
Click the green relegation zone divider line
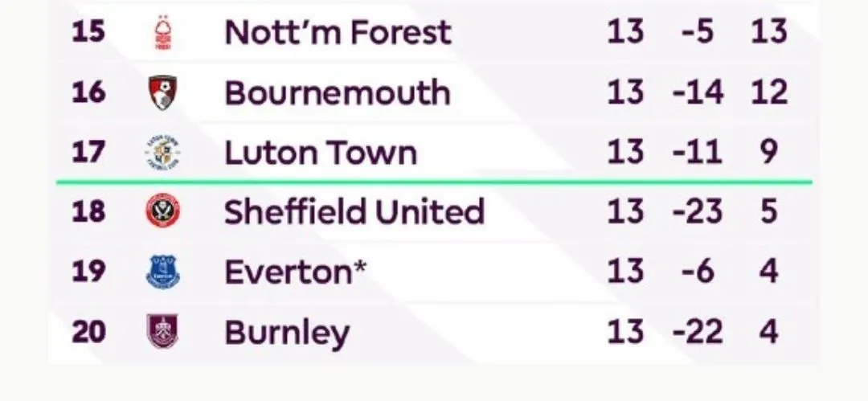(435, 182)
